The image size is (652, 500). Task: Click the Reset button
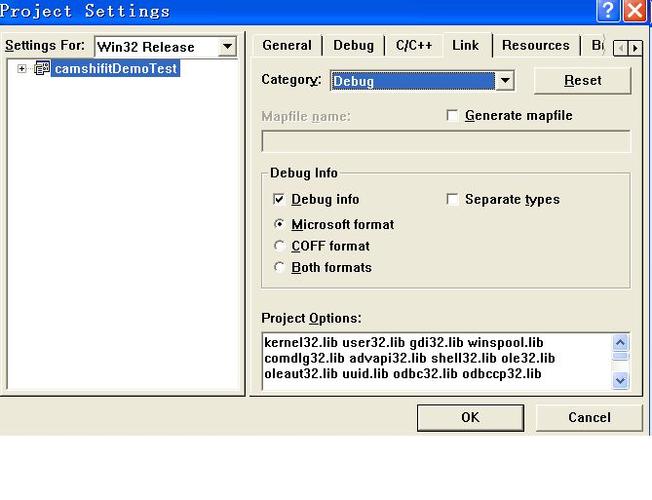point(582,81)
